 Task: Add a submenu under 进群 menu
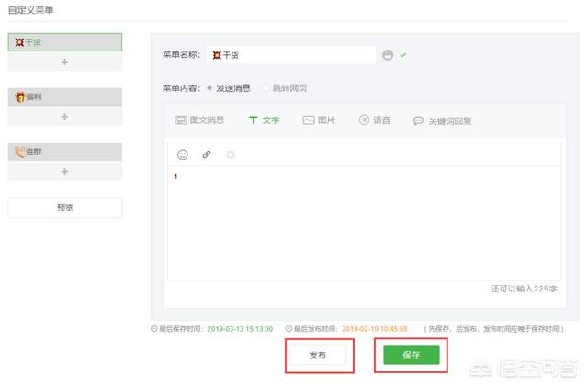point(64,171)
